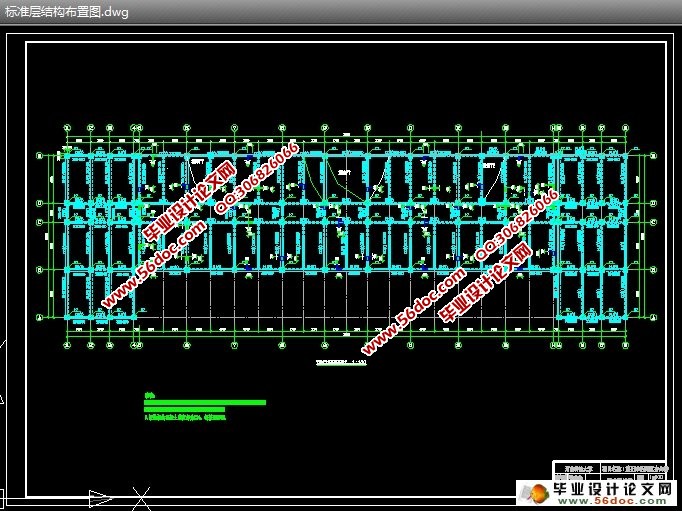Image resolution: width=682 pixels, height=511 pixels.
Task: Click the UCS X-axis arrow head
Action: pyautogui.click(x=102, y=497)
